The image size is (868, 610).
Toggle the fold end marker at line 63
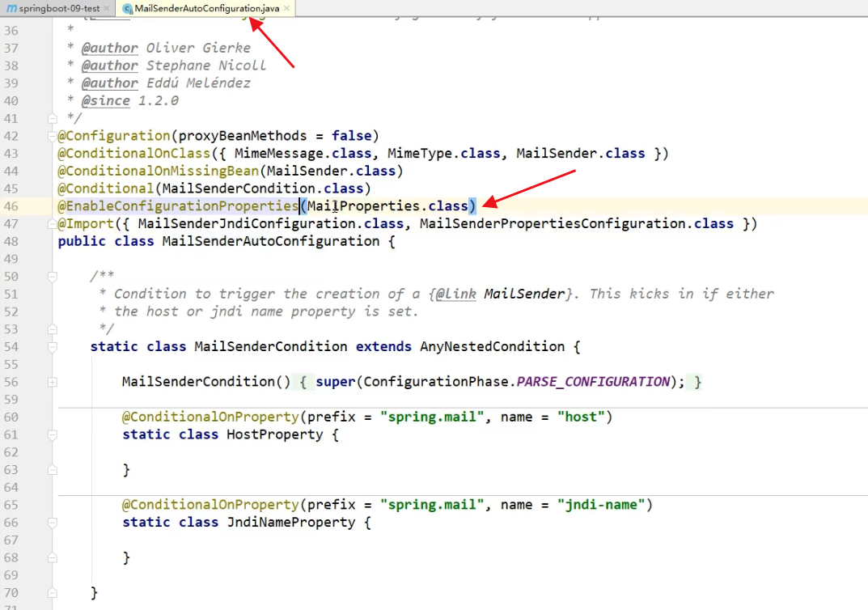tap(52, 470)
